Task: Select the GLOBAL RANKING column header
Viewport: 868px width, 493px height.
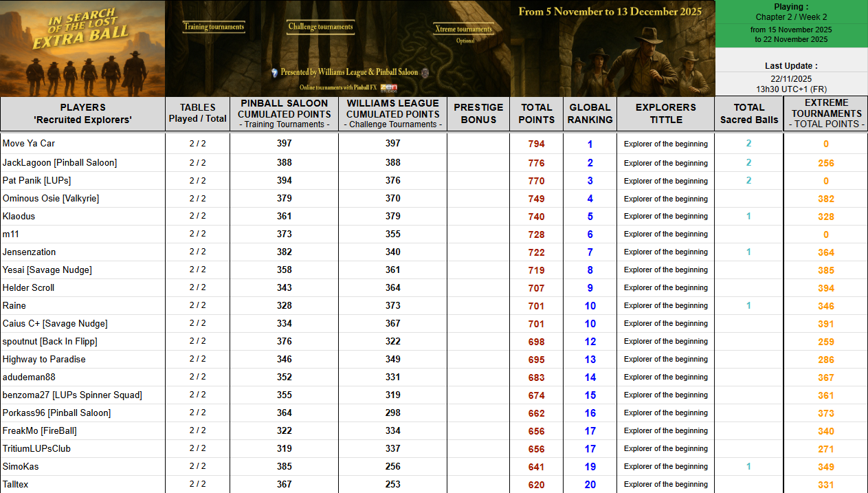Action: tap(590, 113)
